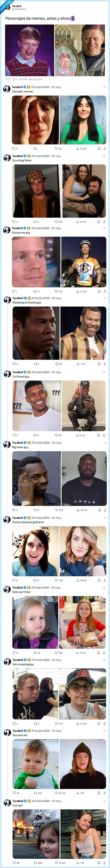Screen dimensions: 110x868
Task: Enlarge the Side eye Chloe meme image
Action: [x=35, y=622]
